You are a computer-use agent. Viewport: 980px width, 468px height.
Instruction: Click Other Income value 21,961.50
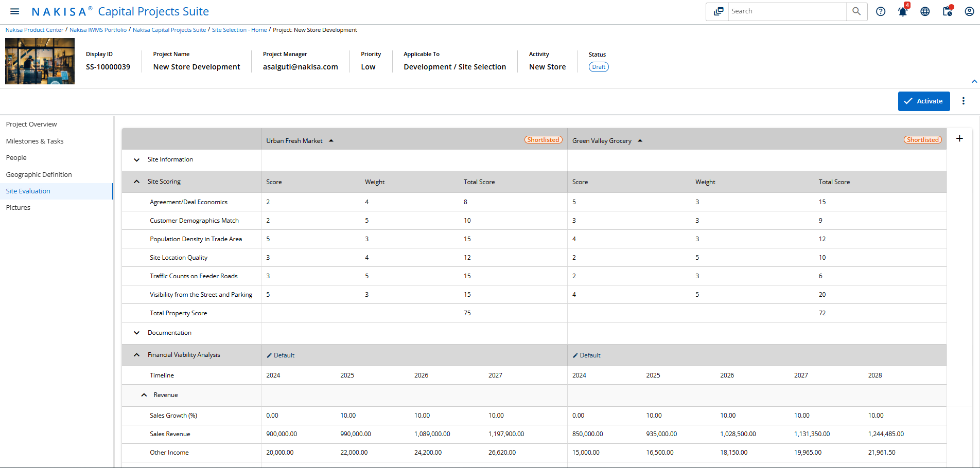tap(882, 453)
